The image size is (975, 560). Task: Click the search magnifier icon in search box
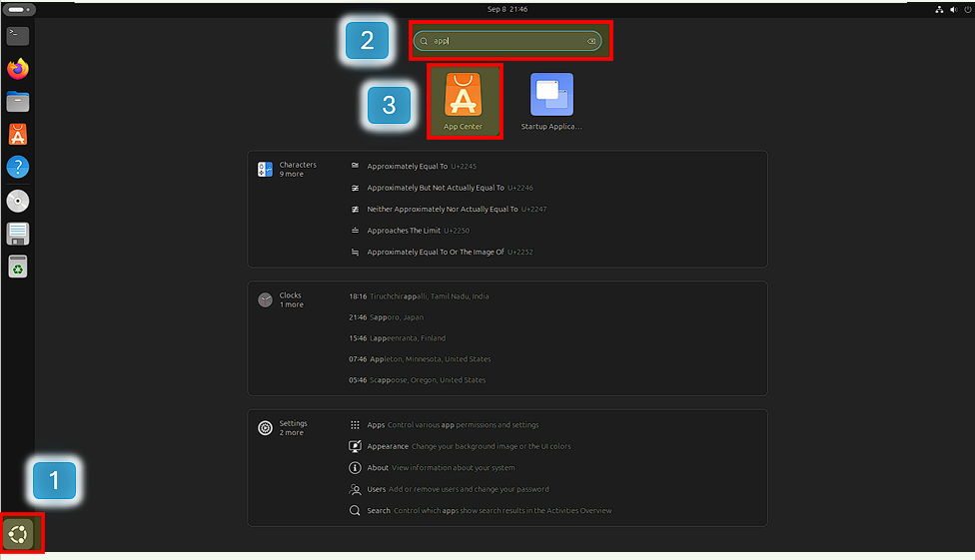click(x=425, y=41)
